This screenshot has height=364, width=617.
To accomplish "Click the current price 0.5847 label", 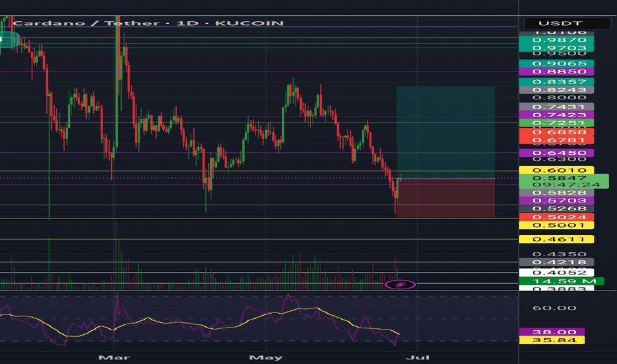I will [x=564, y=181].
